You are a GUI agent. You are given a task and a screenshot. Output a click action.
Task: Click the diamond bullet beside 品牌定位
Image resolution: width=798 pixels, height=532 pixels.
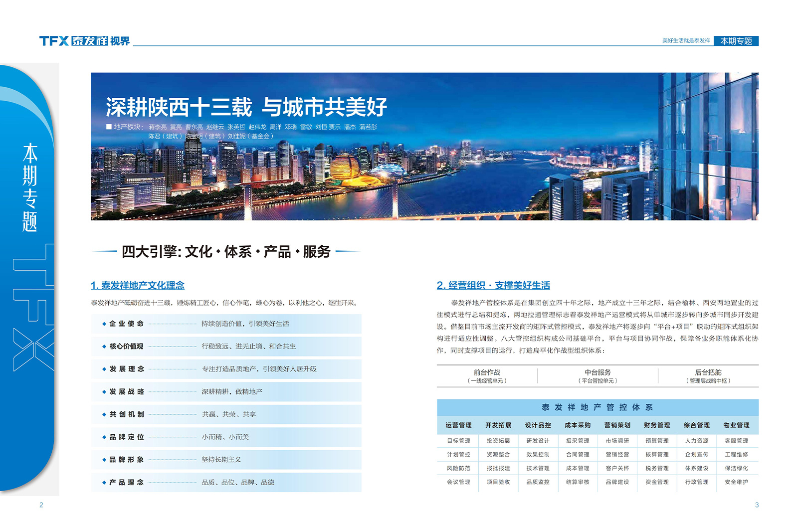point(104,437)
